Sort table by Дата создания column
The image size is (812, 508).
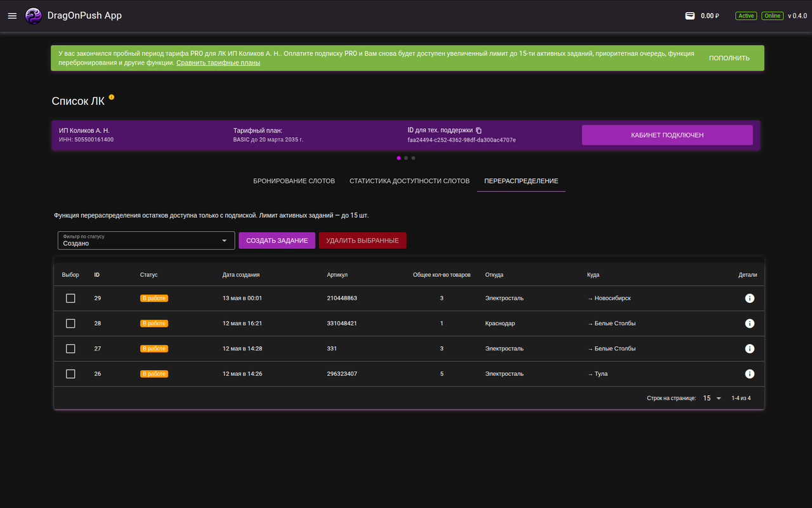click(241, 275)
